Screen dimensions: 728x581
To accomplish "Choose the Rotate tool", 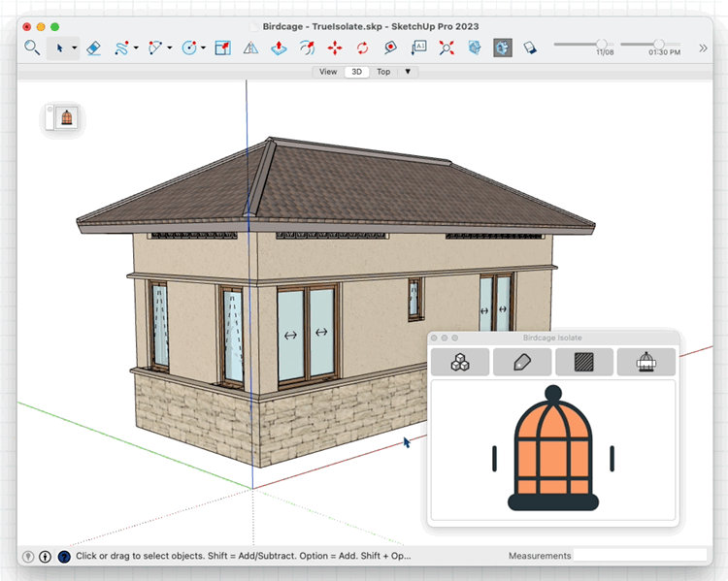I will click(x=363, y=47).
